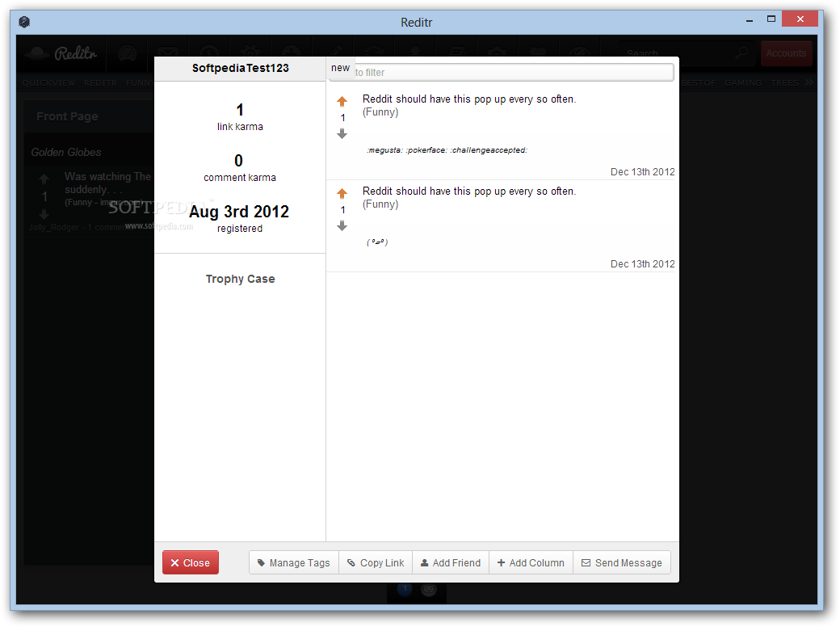Viewport: 840px width, 627px height.
Task: Upvote the second post with the ( °=°) comment
Action: (x=342, y=193)
